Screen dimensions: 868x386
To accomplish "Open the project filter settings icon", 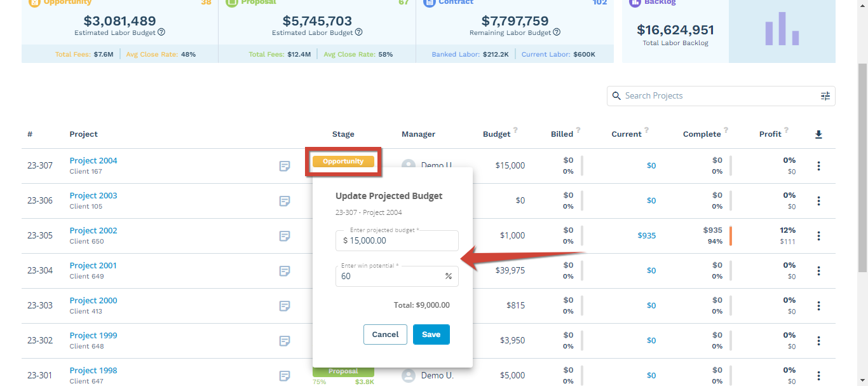I will [825, 95].
